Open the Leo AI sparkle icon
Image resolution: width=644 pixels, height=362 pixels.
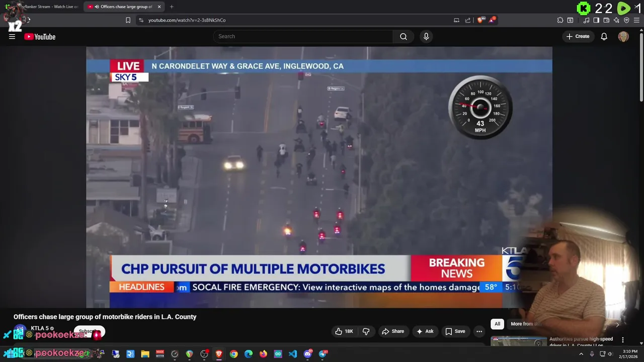click(616, 20)
